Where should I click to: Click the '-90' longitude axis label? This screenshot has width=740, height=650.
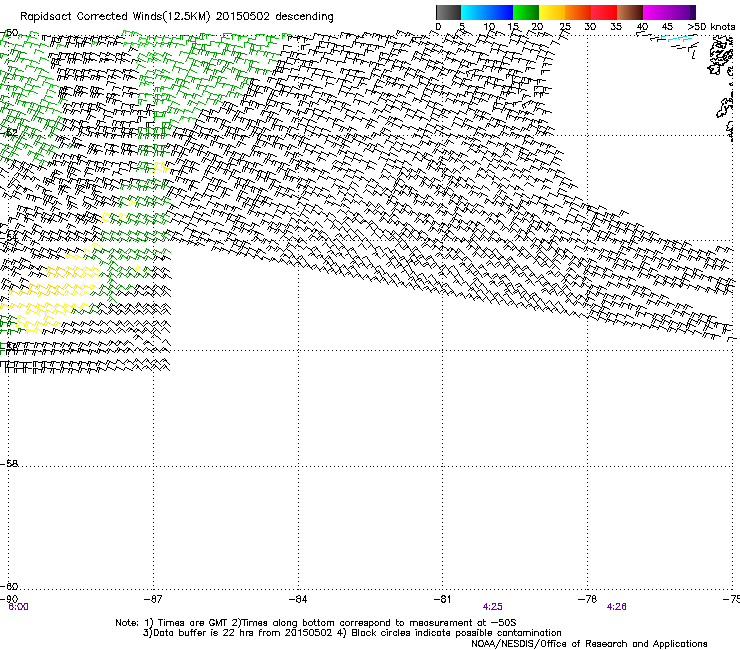(x=9, y=599)
